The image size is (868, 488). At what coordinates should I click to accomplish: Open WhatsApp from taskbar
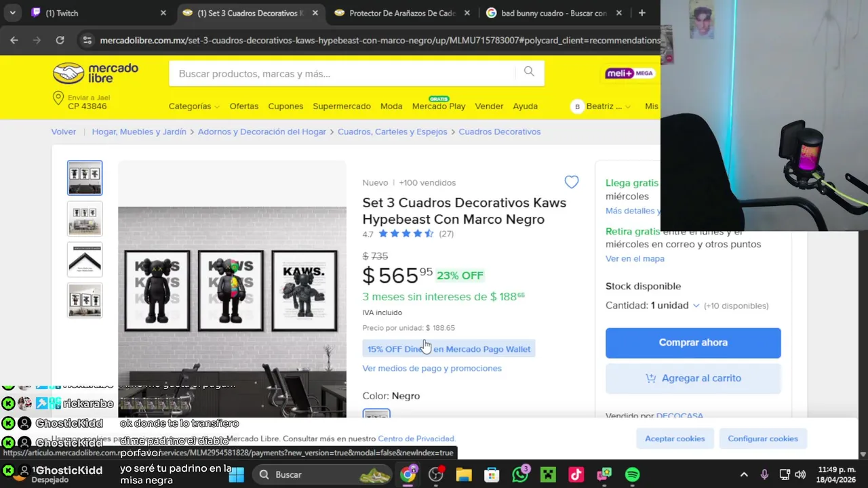pyautogui.click(x=520, y=474)
